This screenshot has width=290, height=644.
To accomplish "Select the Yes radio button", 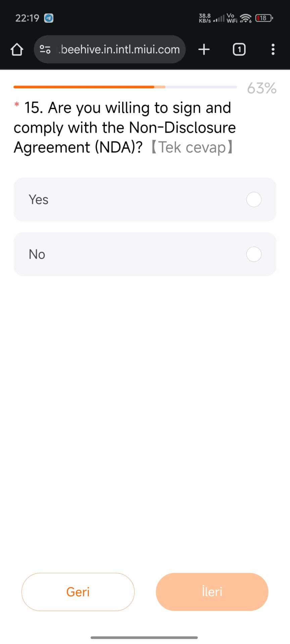I will [254, 200].
